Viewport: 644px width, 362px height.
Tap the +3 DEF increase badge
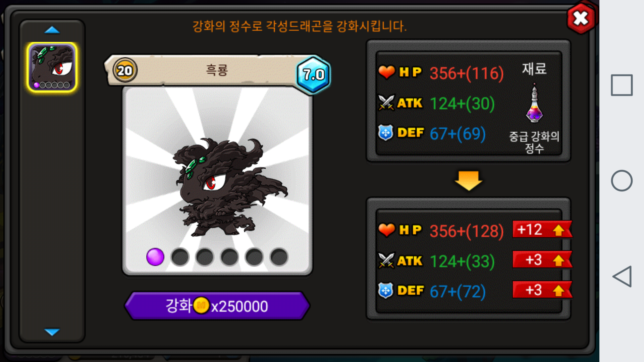pyautogui.click(x=542, y=290)
